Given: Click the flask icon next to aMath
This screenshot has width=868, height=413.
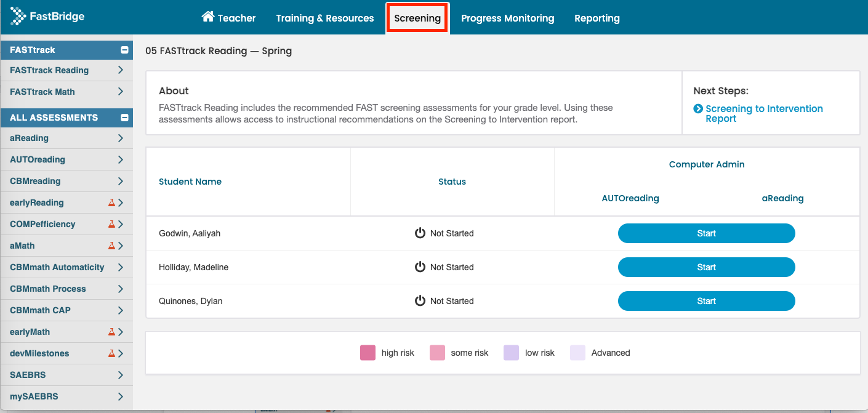Looking at the screenshot, I should (x=111, y=246).
